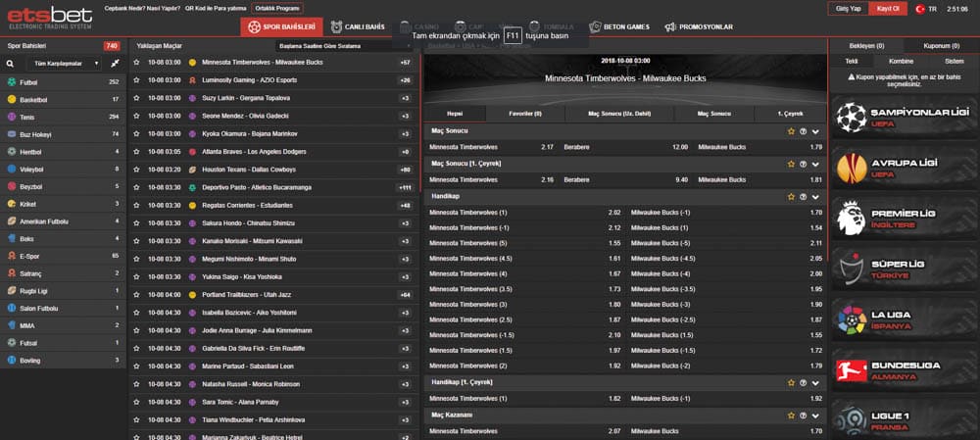Image resolution: width=980 pixels, height=440 pixels.
Task: Open the Canlı Bahis menu item
Action: (358, 26)
